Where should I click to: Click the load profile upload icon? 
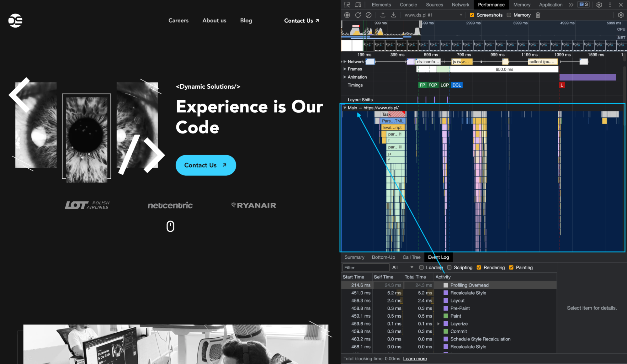click(x=383, y=15)
